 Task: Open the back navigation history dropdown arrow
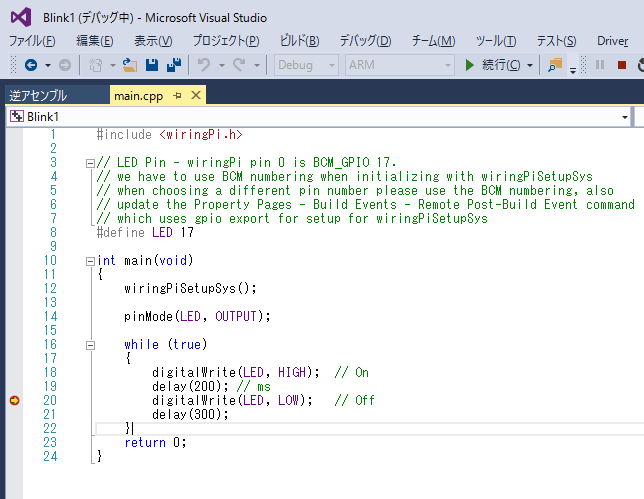[48, 65]
